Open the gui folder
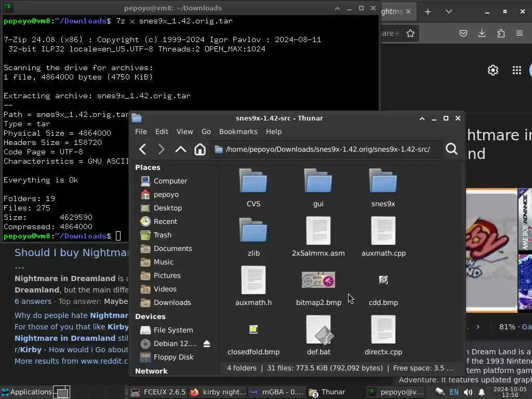The image size is (532, 399). click(x=318, y=188)
